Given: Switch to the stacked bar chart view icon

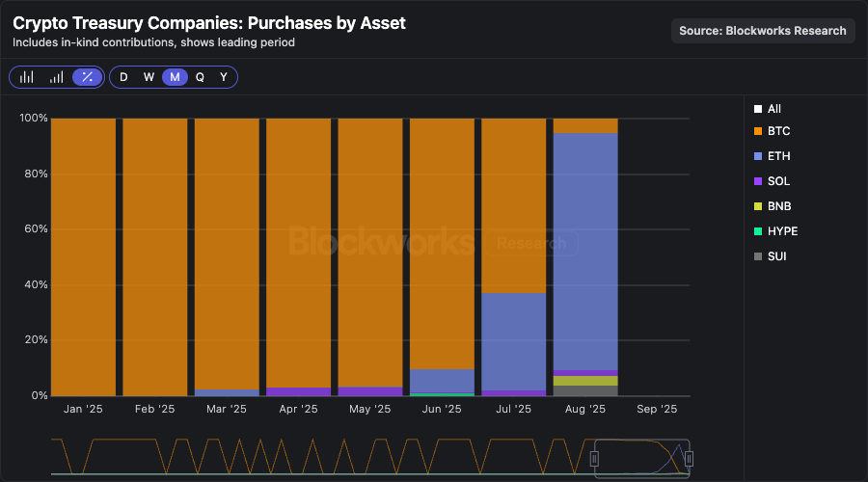Looking at the screenshot, I should tap(57, 77).
